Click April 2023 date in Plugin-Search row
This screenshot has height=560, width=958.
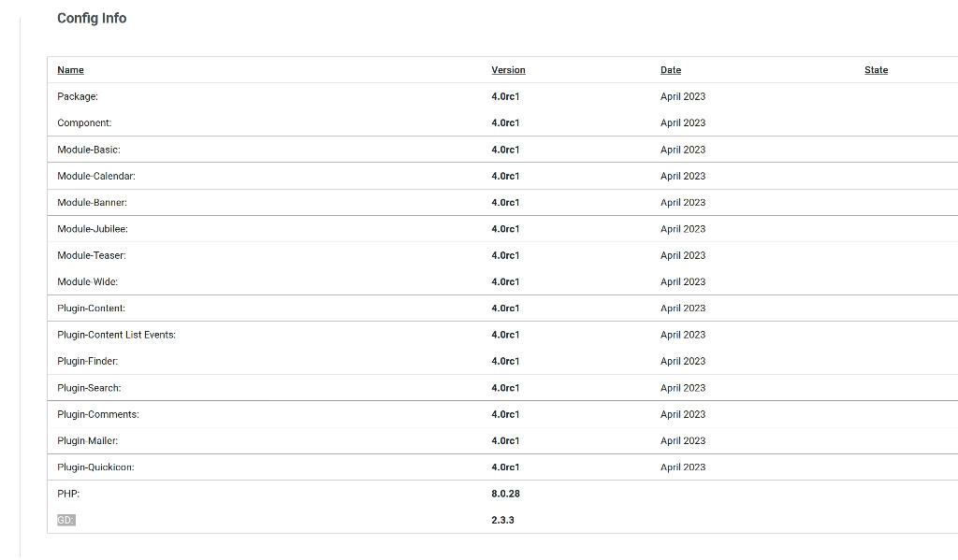coord(682,388)
